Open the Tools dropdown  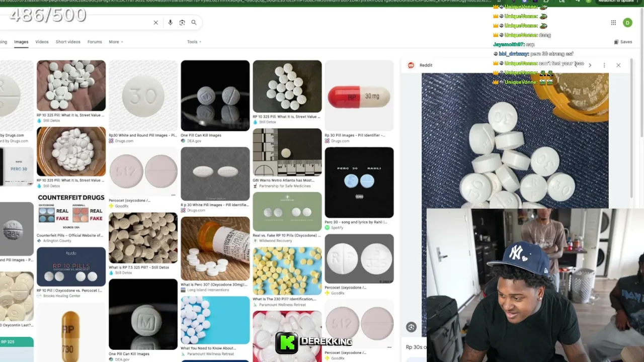[194, 42]
